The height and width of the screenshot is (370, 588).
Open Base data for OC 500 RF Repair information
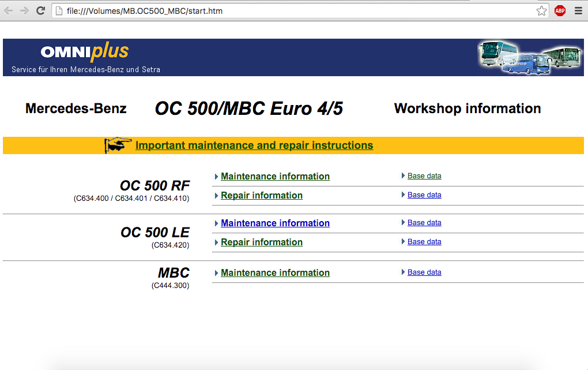point(424,195)
